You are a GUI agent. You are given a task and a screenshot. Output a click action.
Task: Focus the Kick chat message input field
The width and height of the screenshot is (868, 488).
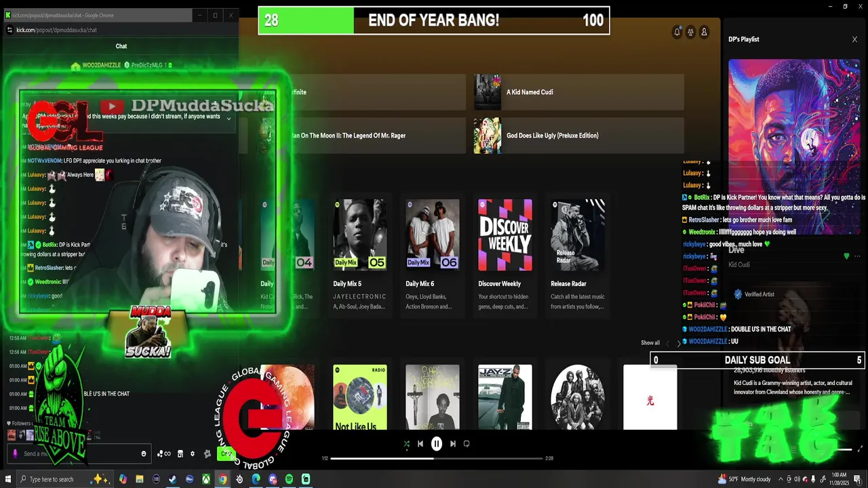tap(78, 453)
